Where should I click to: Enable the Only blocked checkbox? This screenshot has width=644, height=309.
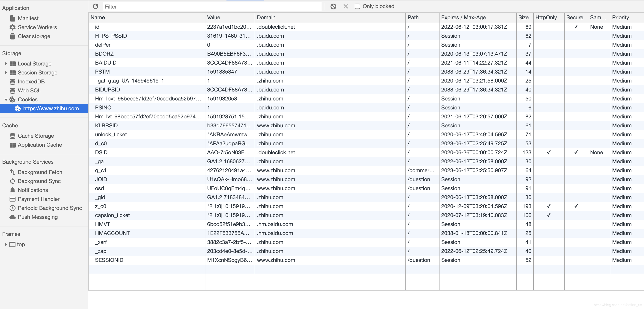[357, 6]
